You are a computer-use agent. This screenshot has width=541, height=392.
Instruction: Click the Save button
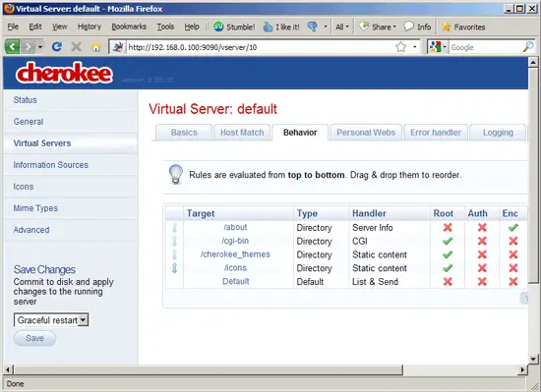(34, 338)
